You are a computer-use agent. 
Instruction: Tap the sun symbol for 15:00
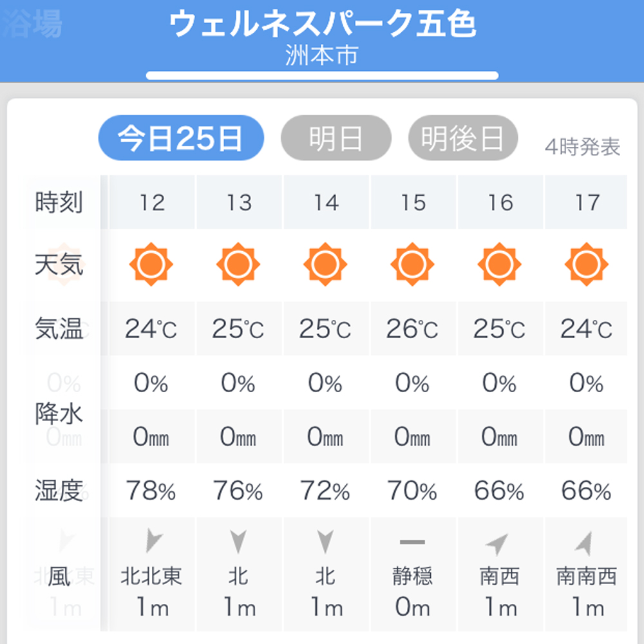click(413, 263)
